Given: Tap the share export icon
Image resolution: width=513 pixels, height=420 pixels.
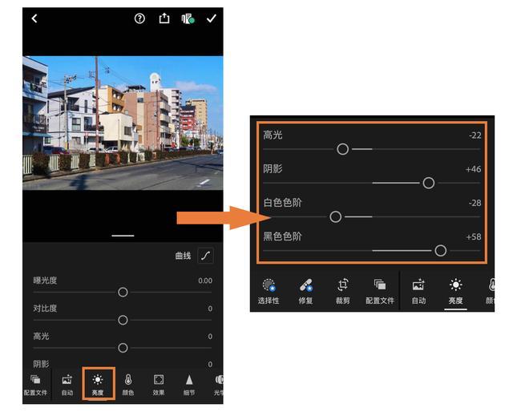Looking at the screenshot, I should (x=164, y=18).
